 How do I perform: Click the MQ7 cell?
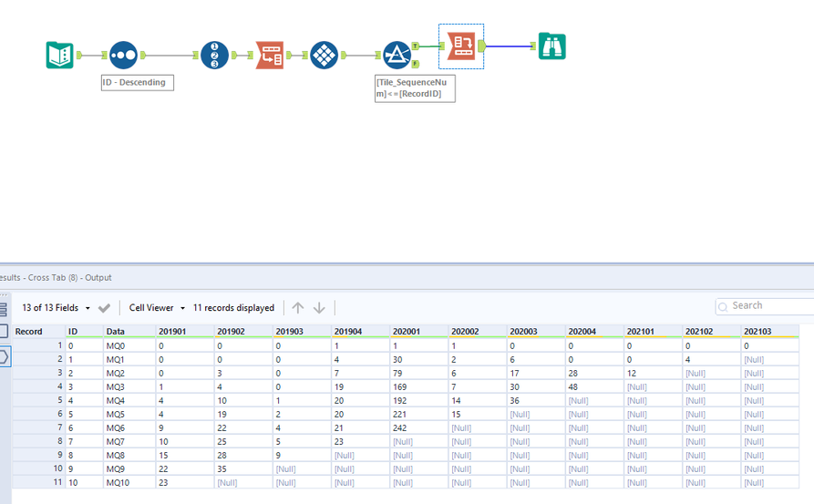[129, 441]
